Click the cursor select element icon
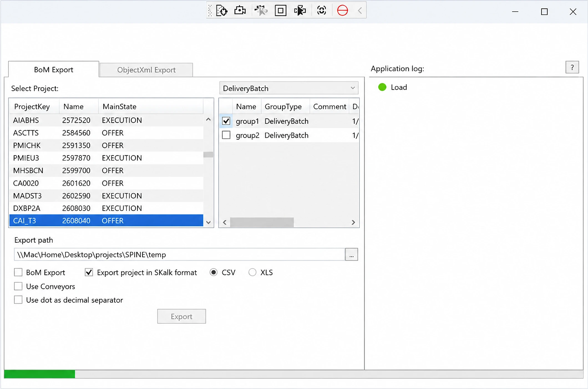 [300, 11]
